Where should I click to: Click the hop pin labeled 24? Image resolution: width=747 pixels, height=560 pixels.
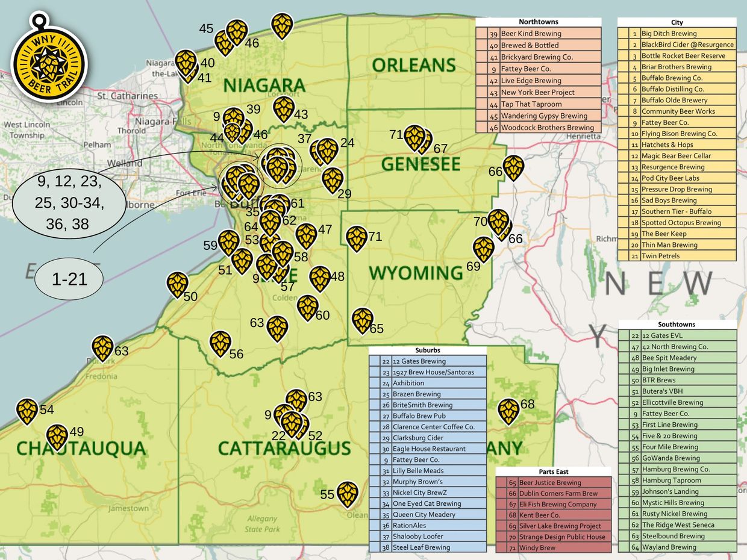(x=327, y=151)
